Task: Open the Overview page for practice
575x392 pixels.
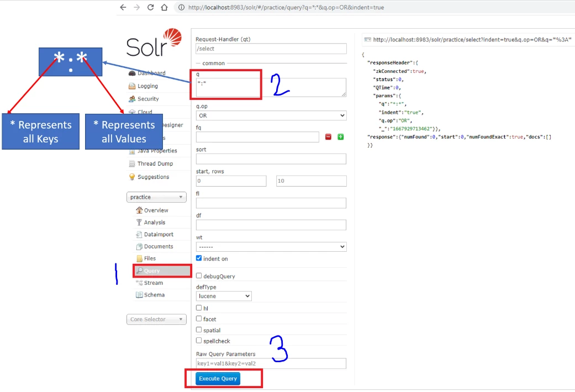Action: [156, 210]
